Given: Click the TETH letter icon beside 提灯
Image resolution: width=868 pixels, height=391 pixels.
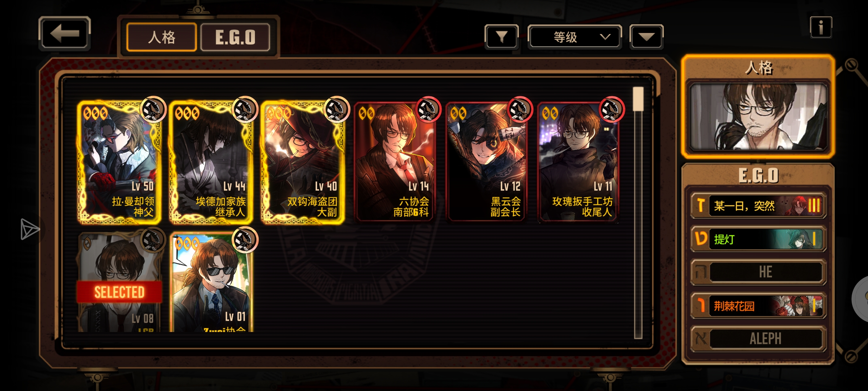Looking at the screenshot, I should click(701, 239).
